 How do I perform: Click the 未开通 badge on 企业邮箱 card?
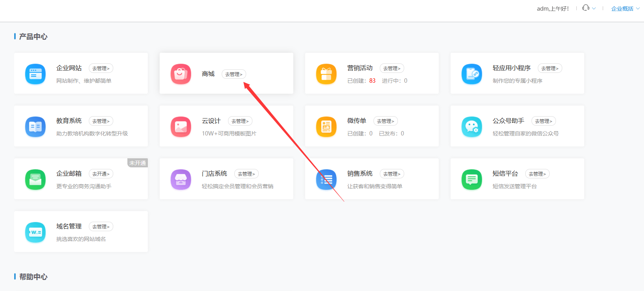[138, 163]
